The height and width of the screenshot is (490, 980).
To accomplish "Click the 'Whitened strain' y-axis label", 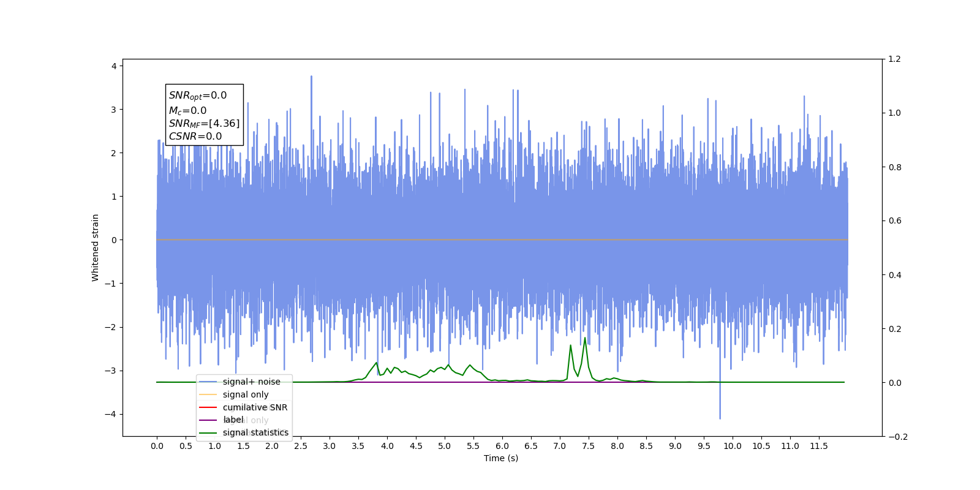I will (x=95, y=247).
